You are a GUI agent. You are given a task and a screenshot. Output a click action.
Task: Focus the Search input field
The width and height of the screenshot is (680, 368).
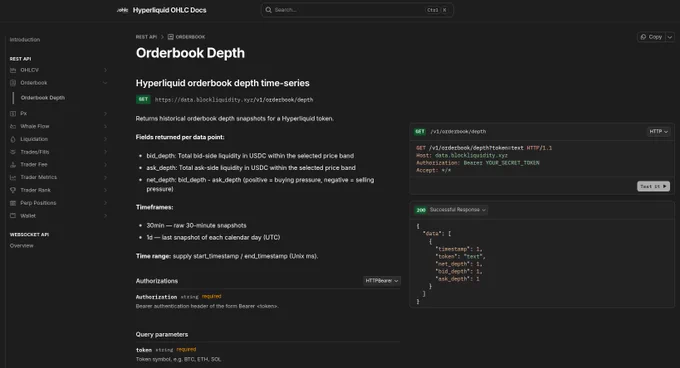point(357,10)
